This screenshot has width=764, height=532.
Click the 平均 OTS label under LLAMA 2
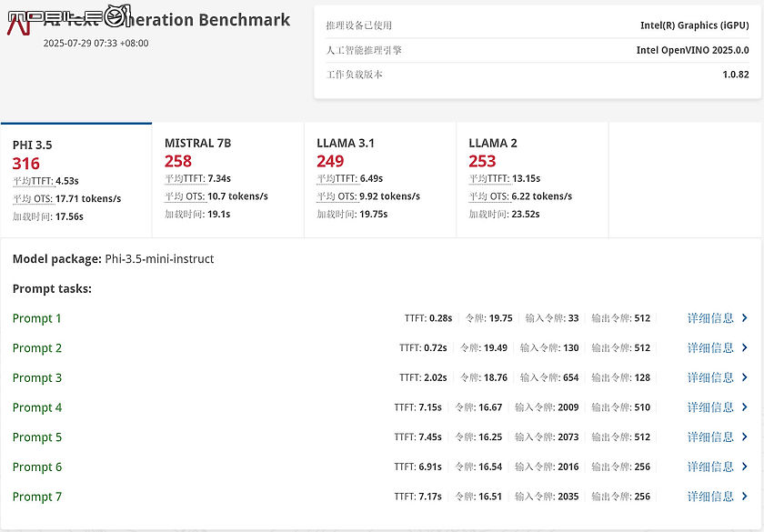(x=489, y=196)
